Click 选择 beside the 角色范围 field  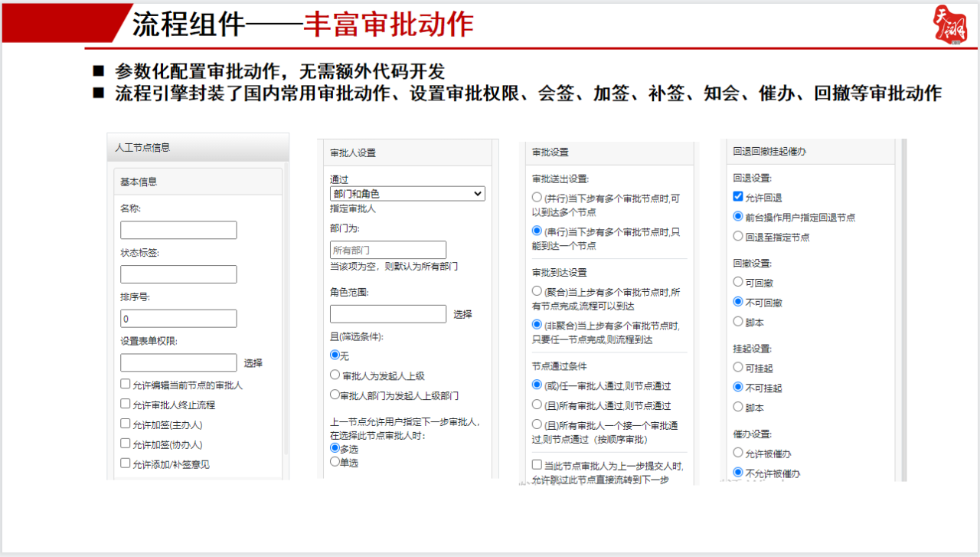pyautogui.click(x=463, y=313)
